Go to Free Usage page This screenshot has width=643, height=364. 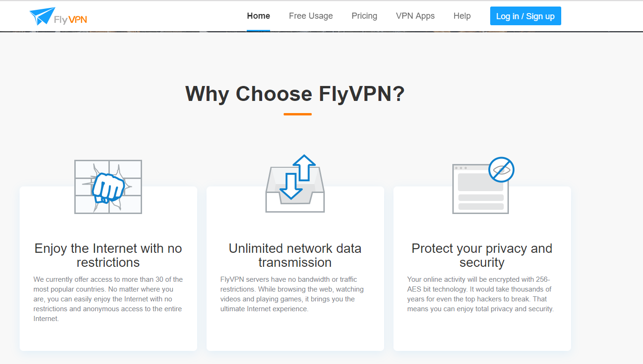coord(311,16)
